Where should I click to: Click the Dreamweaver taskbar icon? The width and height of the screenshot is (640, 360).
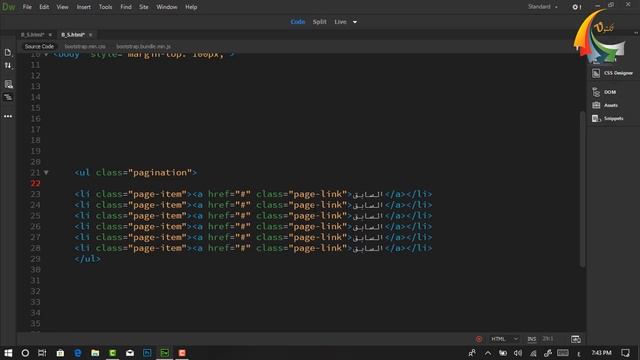[x=164, y=353]
